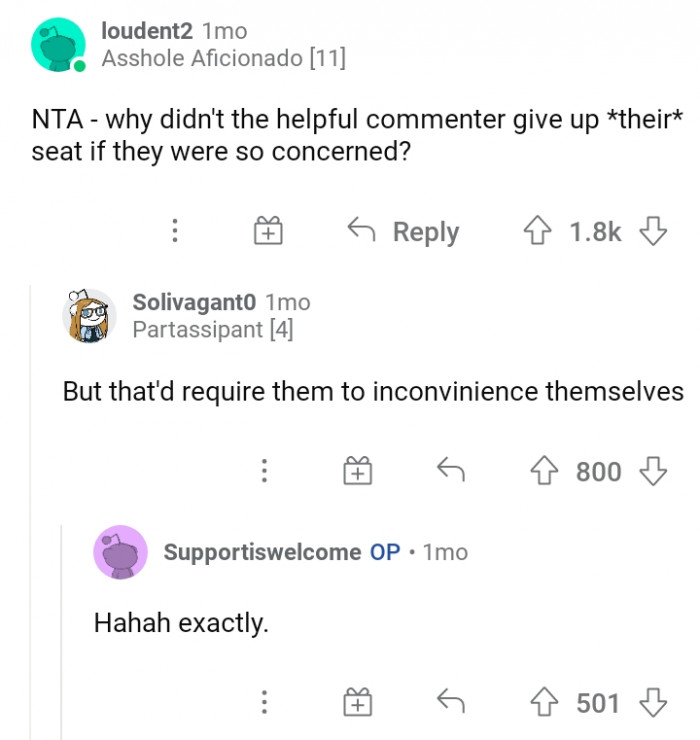Viewport: 700px width, 740px height.
Task: Downvote Supportiswelcome's reply
Action: pyautogui.click(x=653, y=703)
